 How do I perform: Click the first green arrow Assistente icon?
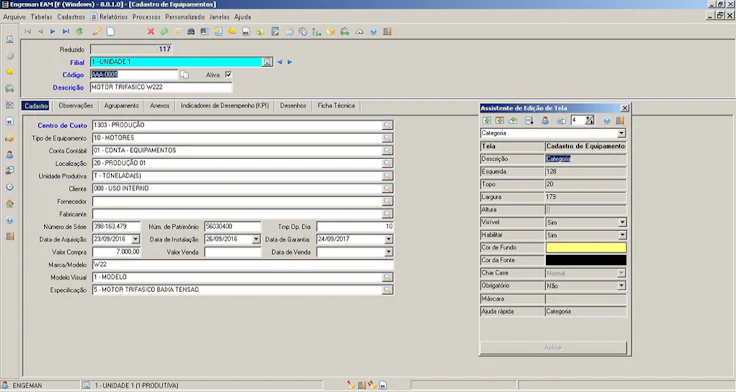click(486, 121)
